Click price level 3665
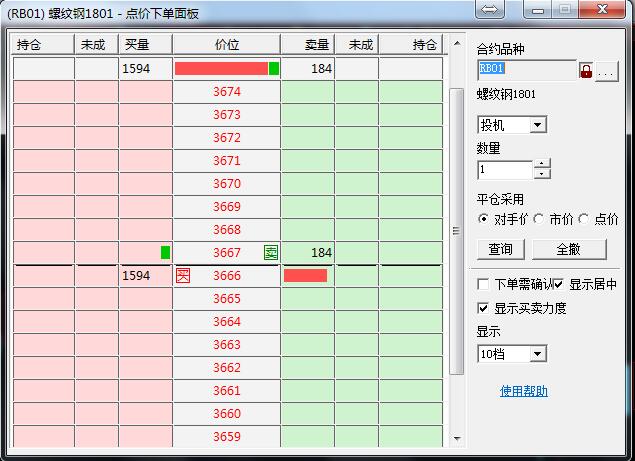 tap(227, 299)
